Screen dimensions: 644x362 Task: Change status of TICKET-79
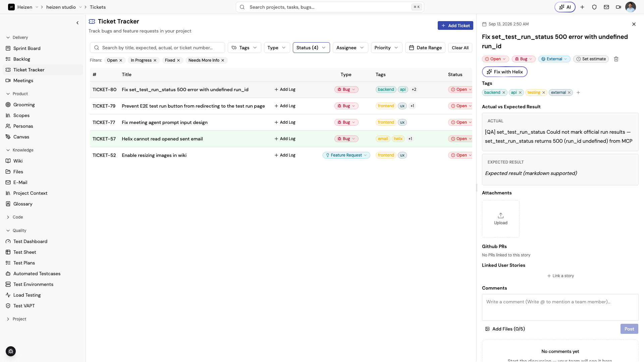coord(461,106)
